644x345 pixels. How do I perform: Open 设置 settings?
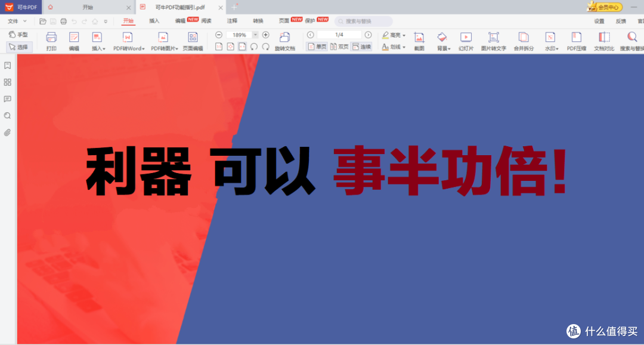pyautogui.click(x=599, y=21)
